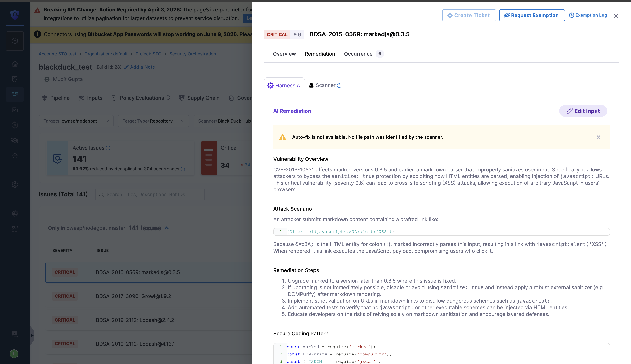Image resolution: width=631 pixels, height=364 pixels.
Task: Click Project: STO breadcrumb
Action: [148, 54]
